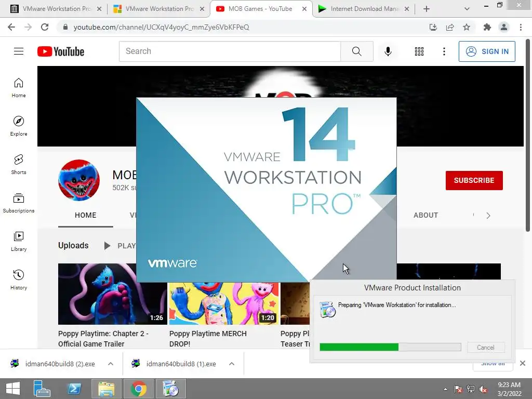Go to Home in YouTube sidebar

click(19, 88)
